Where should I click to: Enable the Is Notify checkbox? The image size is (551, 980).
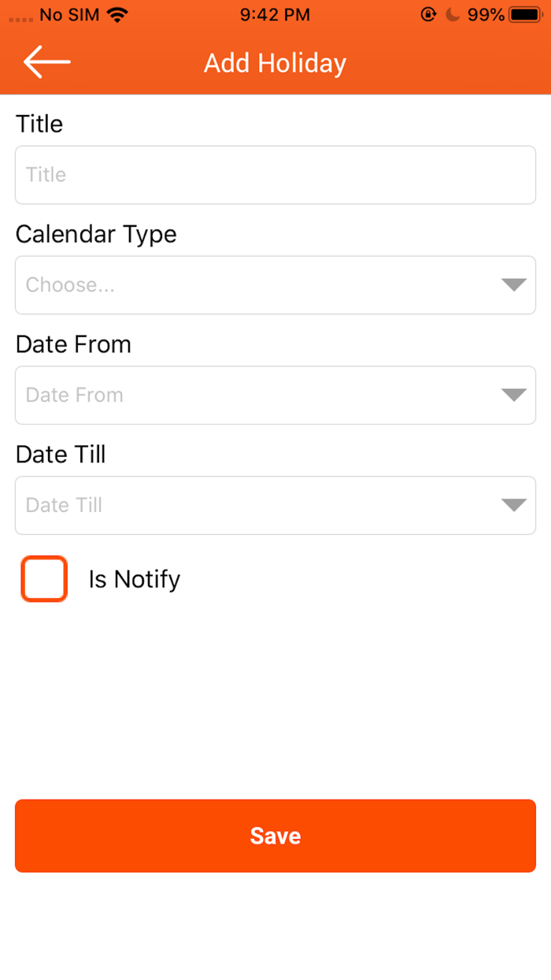click(x=44, y=579)
